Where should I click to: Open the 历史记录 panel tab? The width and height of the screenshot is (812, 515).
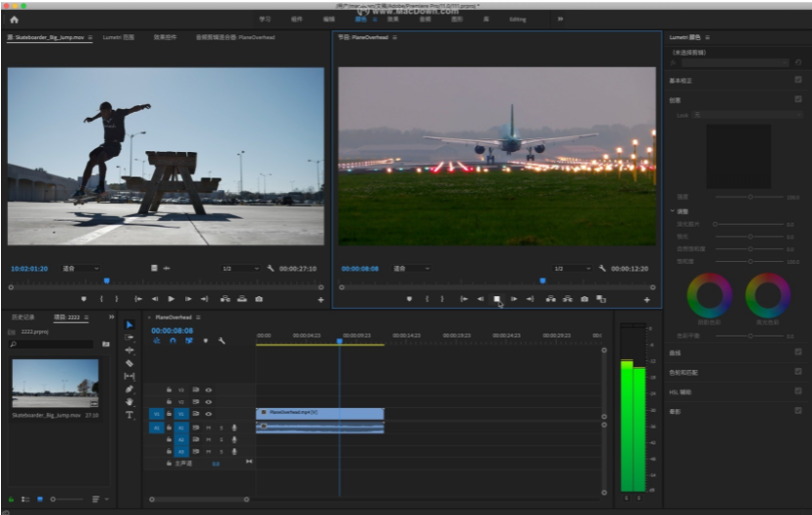point(23,317)
